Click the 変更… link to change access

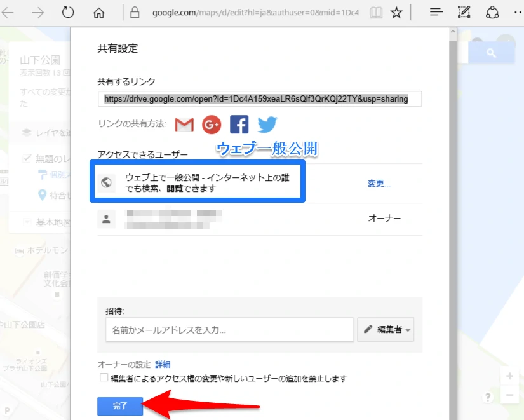pos(379,183)
